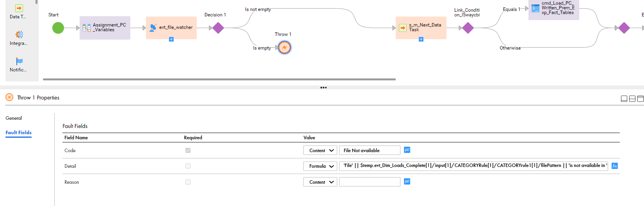
Task: Click the 'Is not empty' branch label
Action: pyautogui.click(x=258, y=9)
